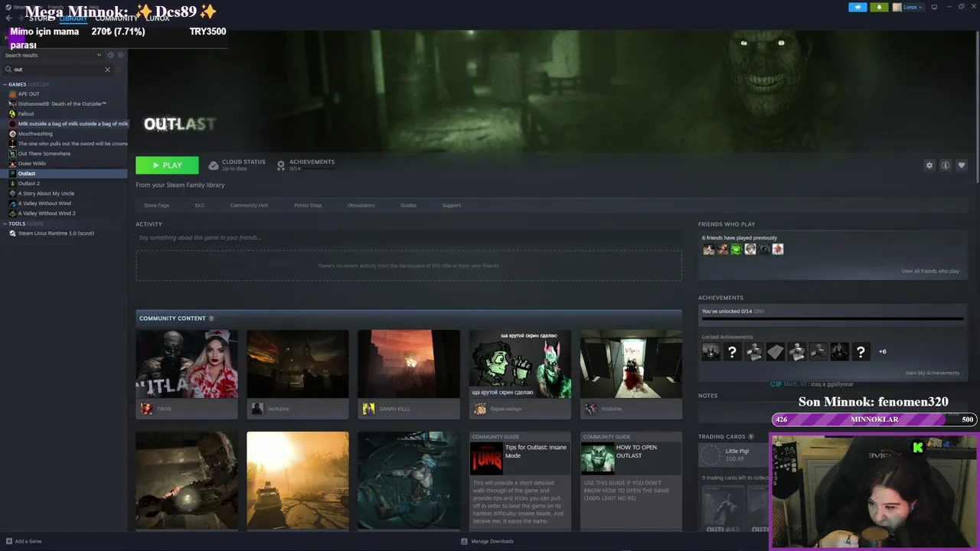This screenshot has width=980, height=551.
Task: Open the HOW TO OPEN OUTLAST guide
Action: click(x=631, y=481)
